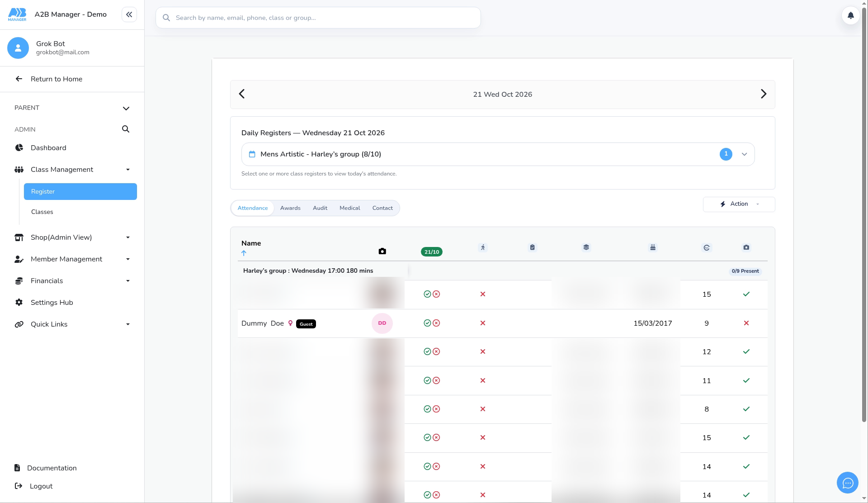Click Return to Home link
This screenshot has width=868, height=503.
pyautogui.click(x=57, y=79)
